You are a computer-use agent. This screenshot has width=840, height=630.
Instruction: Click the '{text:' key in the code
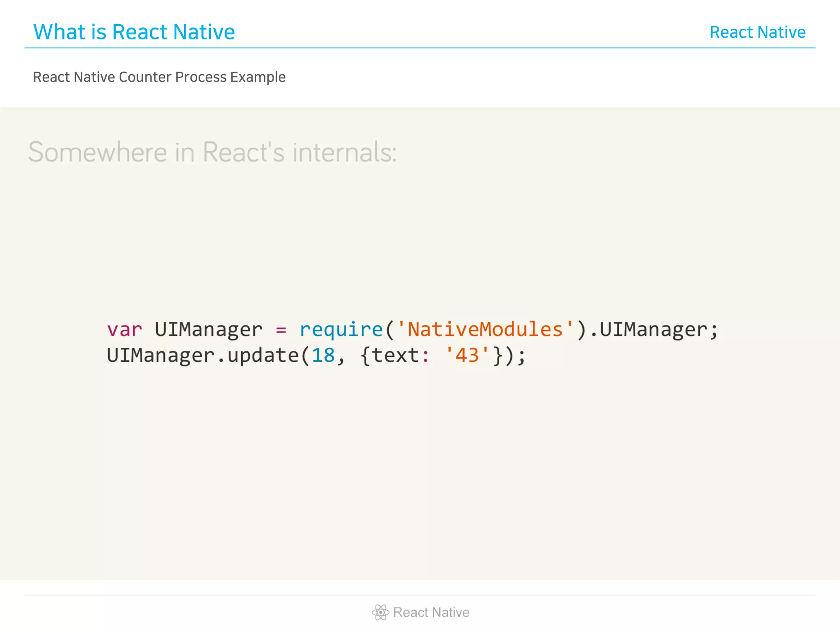tap(395, 355)
